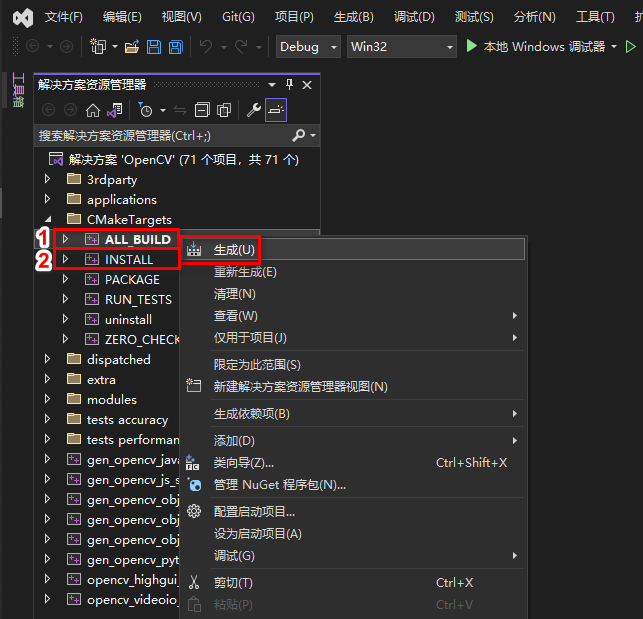This screenshot has width=643, height=619.
Task: Open the 编辑(E) menu
Action: 122,17
